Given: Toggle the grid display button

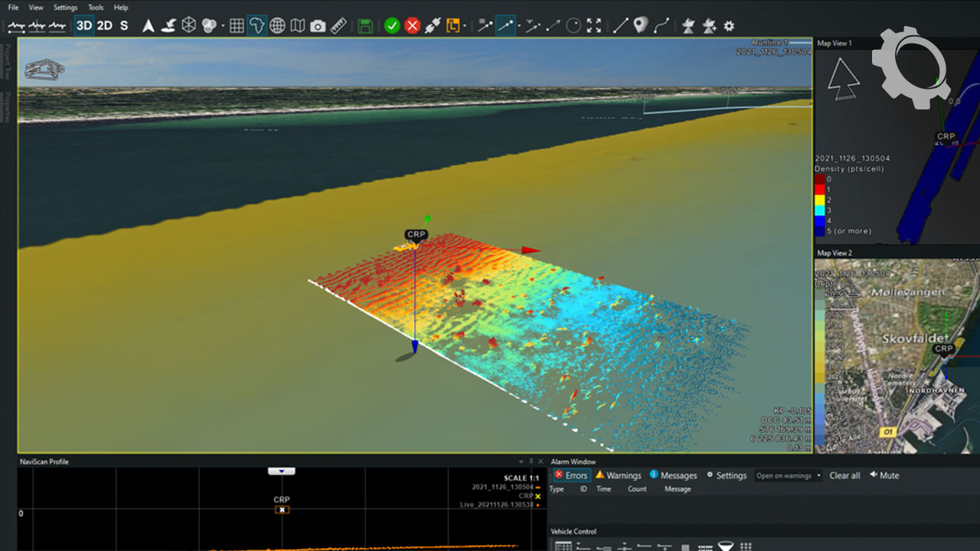Looking at the screenshot, I should click(237, 26).
